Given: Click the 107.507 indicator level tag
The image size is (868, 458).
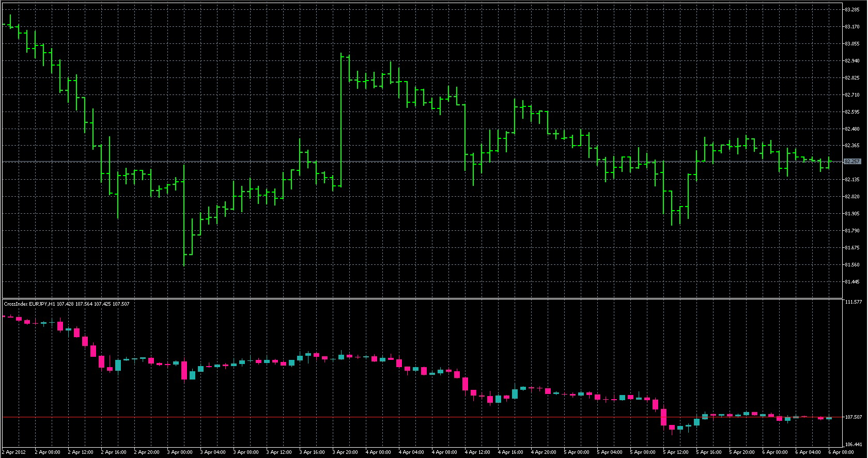Looking at the screenshot, I should (853, 417).
